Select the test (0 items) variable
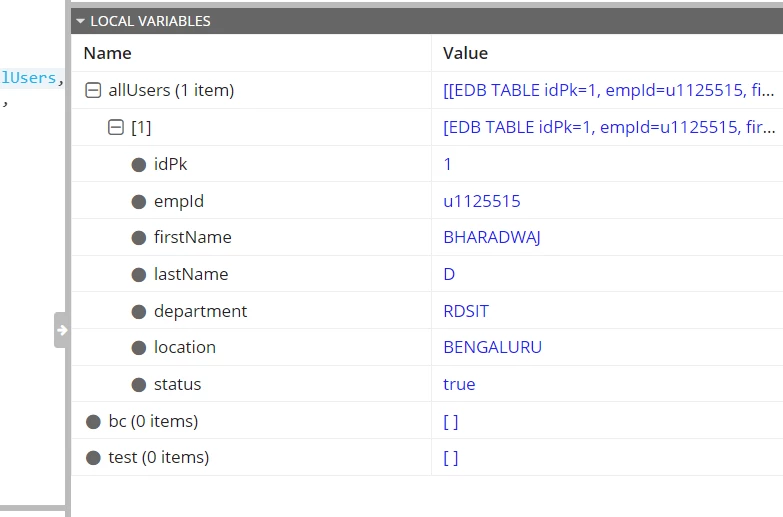783x517 pixels. click(x=159, y=457)
